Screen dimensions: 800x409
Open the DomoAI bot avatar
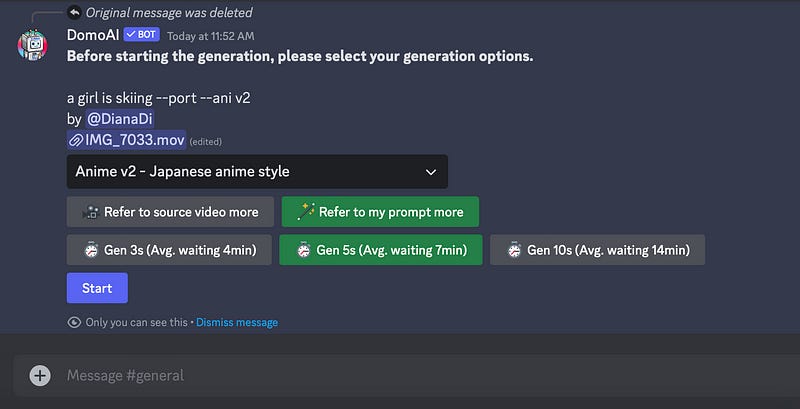click(x=32, y=45)
